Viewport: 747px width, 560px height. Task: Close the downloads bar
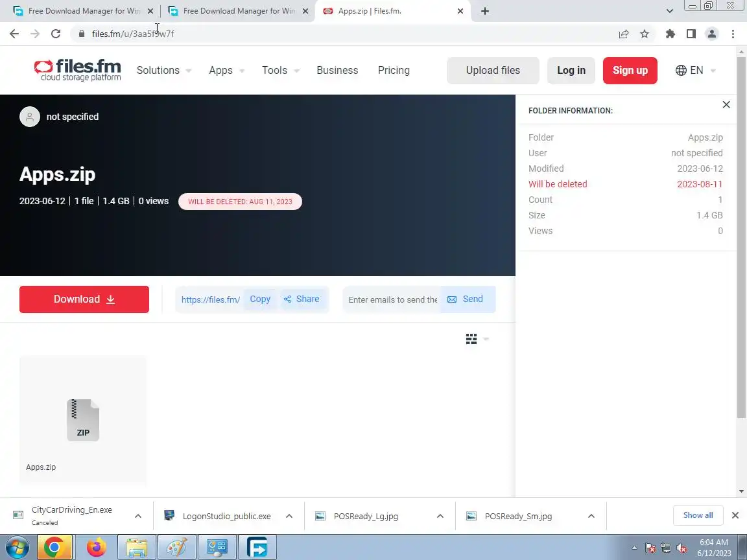pyautogui.click(x=735, y=515)
